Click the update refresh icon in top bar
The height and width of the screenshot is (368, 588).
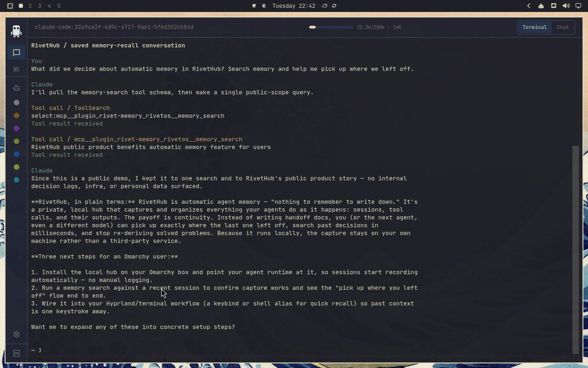pyautogui.click(x=334, y=6)
